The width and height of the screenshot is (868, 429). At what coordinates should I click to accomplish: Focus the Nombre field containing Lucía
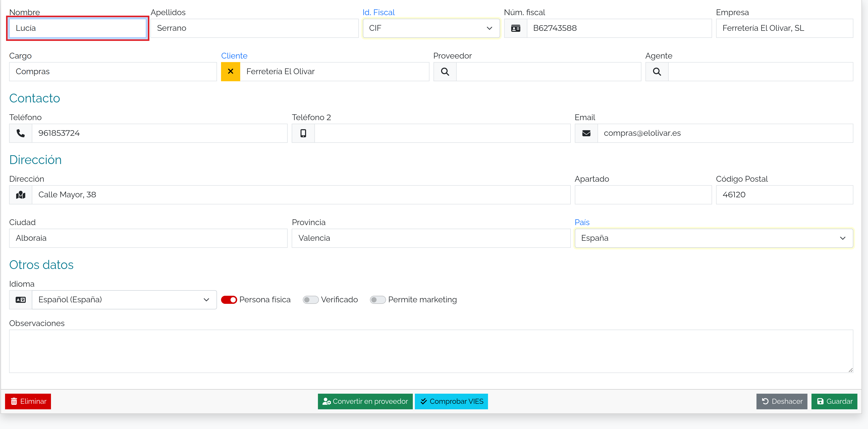[78, 28]
